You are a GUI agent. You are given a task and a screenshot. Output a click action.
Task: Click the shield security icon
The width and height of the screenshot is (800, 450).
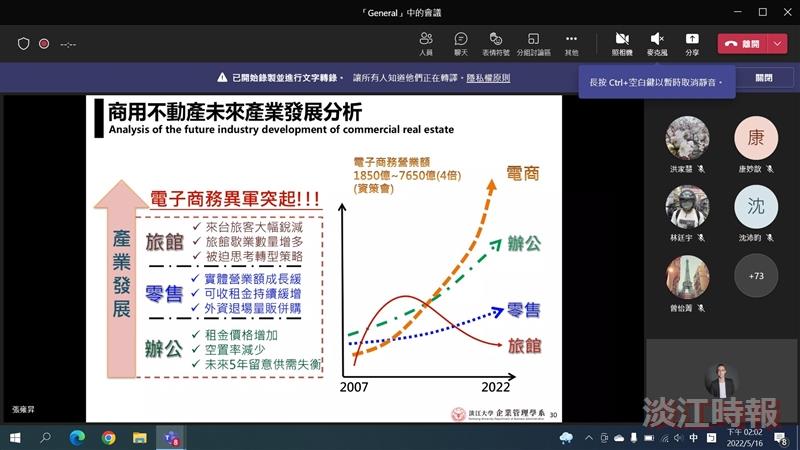(23, 44)
